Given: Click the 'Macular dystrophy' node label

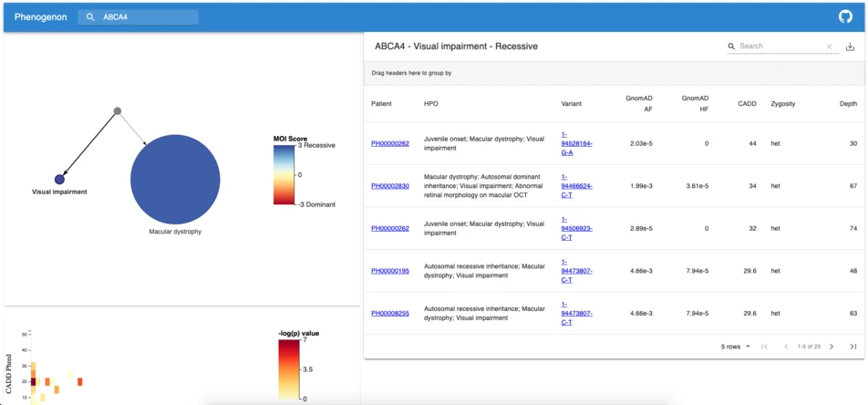Looking at the screenshot, I should [175, 232].
